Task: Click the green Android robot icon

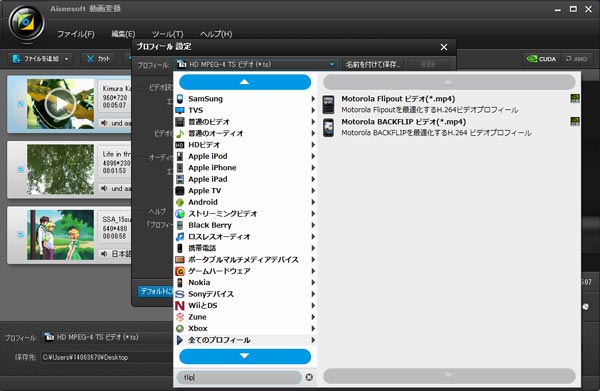Action: tap(180, 202)
